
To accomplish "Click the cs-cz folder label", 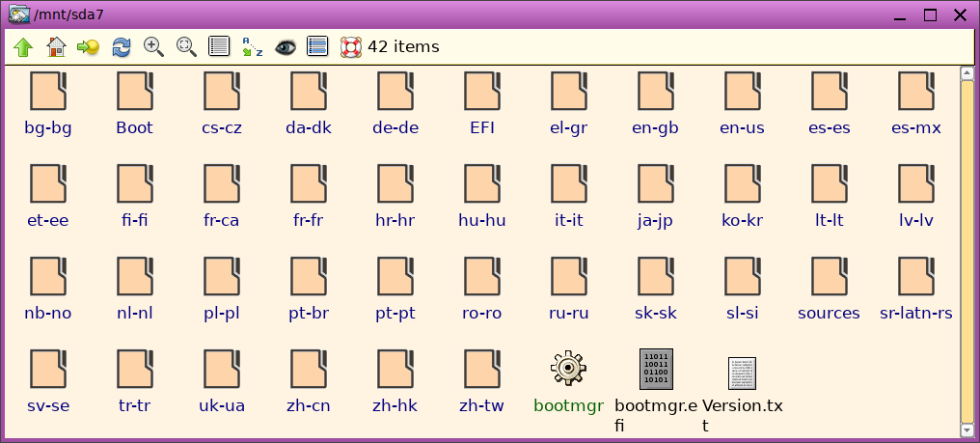I will [222, 128].
